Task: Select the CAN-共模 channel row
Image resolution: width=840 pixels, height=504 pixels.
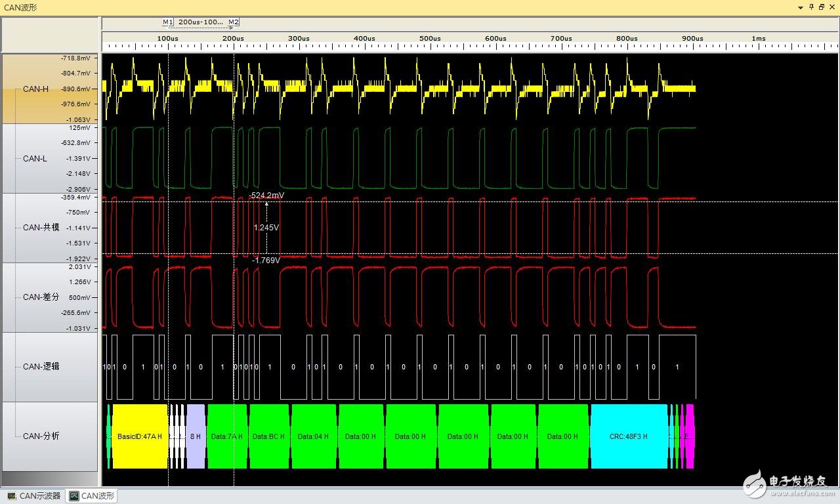Action: [41, 228]
